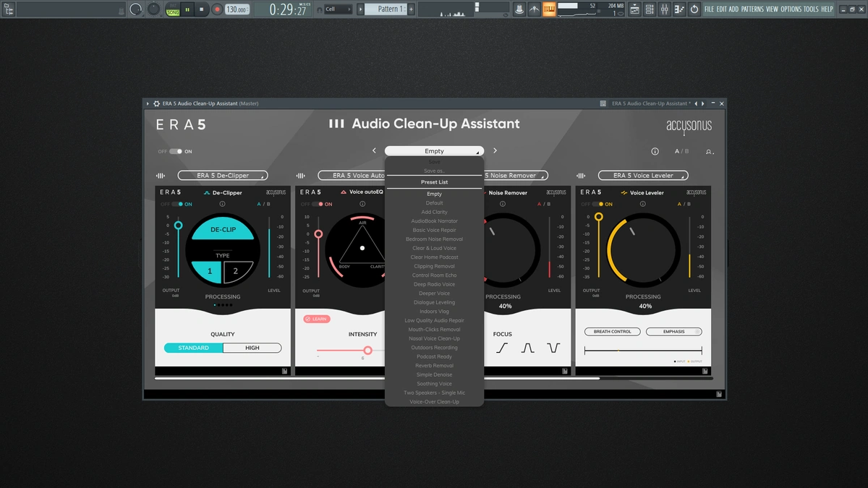Open Voice Leveler info icon
868x488 pixels.
(642, 205)
